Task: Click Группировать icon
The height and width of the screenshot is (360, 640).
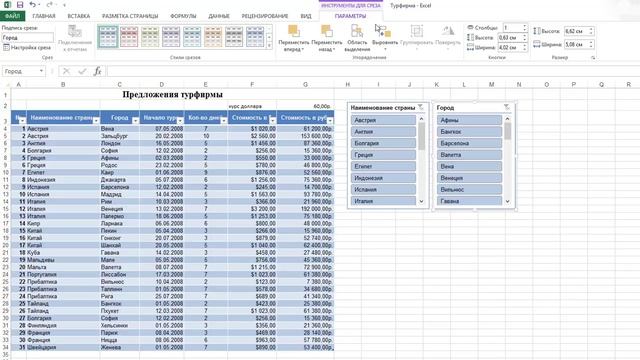Action: [x=416, y=31]
